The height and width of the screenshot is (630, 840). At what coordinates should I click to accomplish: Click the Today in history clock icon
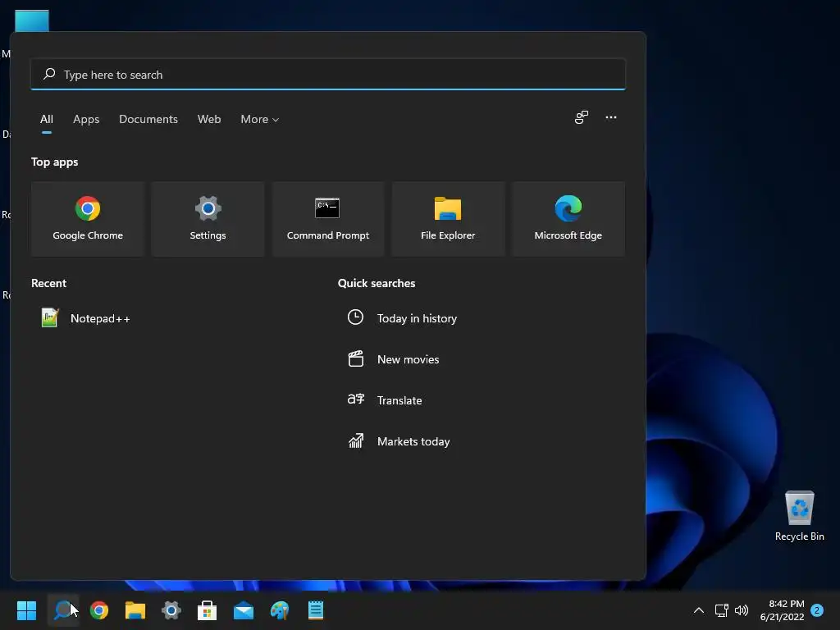pyautogui.click(x=355, y=317)
